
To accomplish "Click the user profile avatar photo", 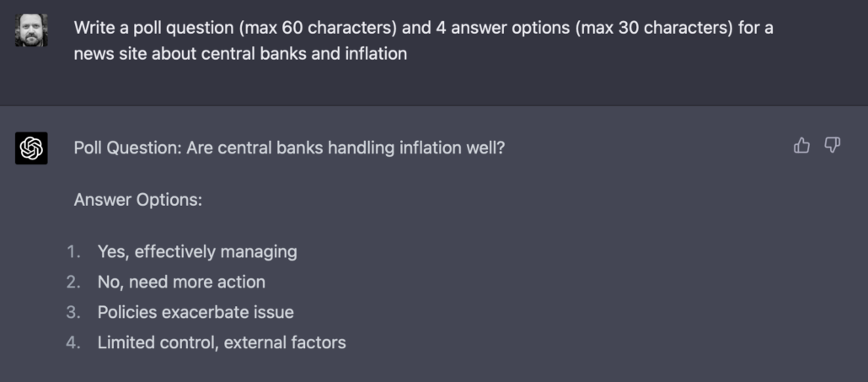I will click(x=31, y=30).
